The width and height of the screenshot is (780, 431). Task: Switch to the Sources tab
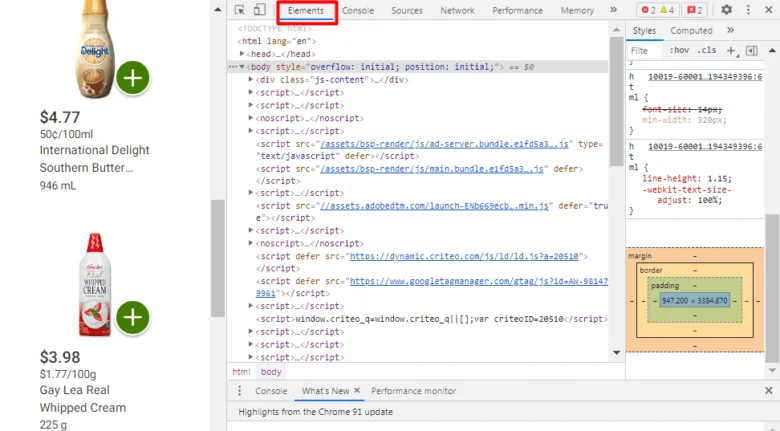407,10
